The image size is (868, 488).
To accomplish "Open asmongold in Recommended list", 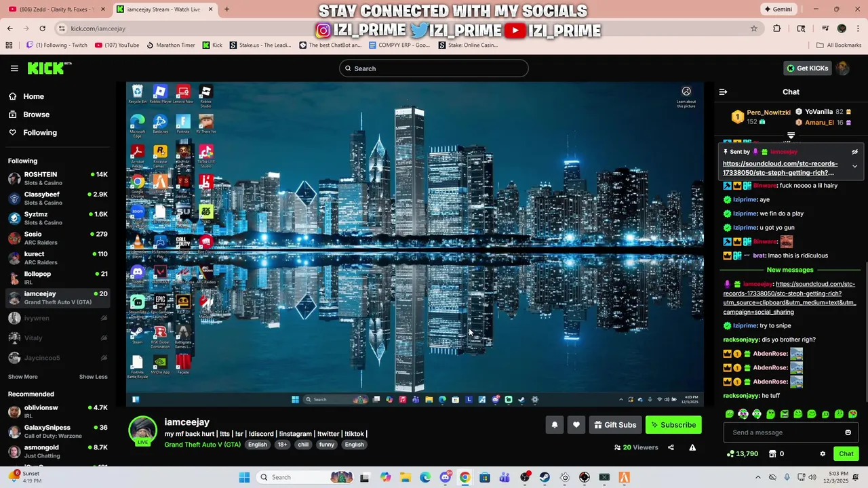I will pyautogui.click(x=58, y=451).
